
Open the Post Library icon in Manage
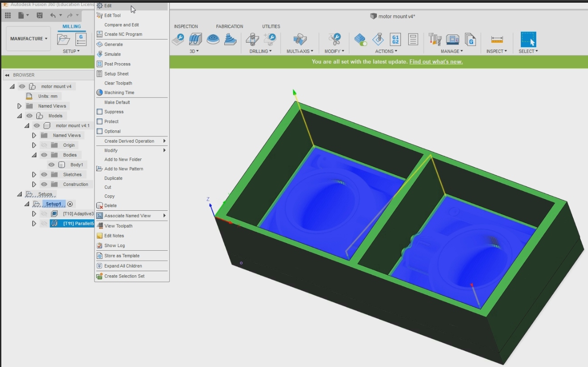470,40
